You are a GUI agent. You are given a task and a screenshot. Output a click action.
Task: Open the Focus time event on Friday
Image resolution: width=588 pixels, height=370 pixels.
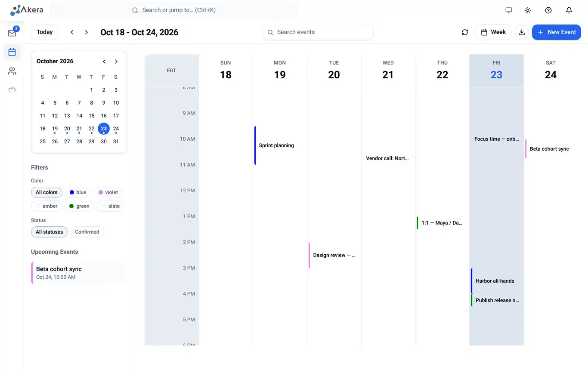(x=496, y=139)
